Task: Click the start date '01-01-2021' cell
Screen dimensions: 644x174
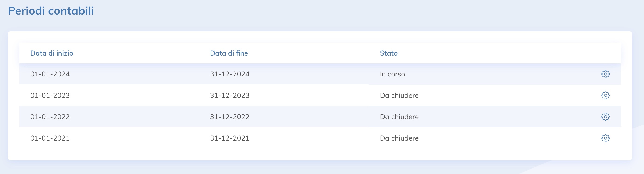Action: coord(50,138)
